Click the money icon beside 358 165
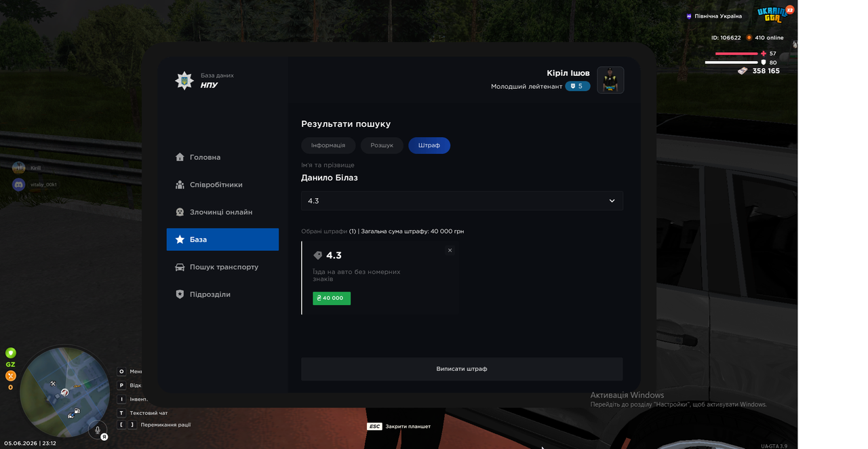Screen dimensions: 868x449 (743, 71)
